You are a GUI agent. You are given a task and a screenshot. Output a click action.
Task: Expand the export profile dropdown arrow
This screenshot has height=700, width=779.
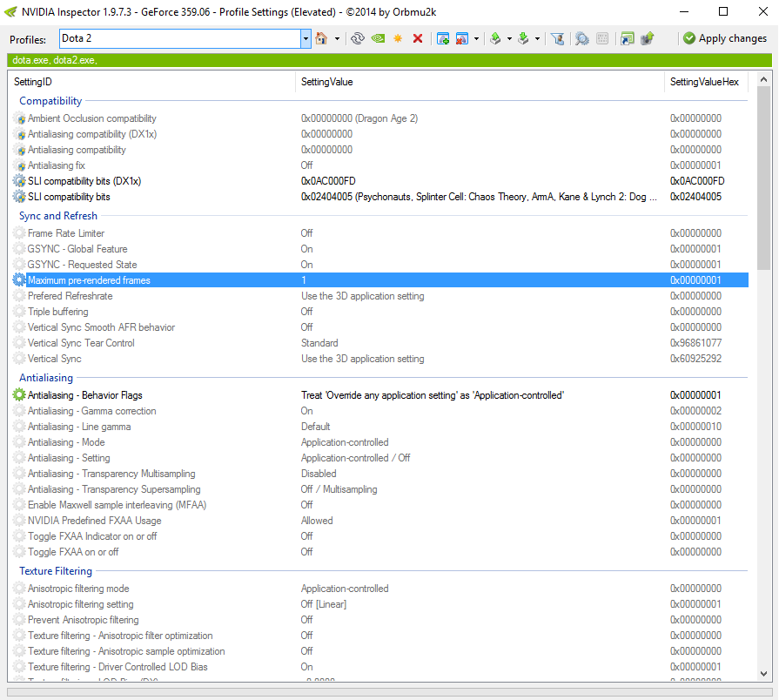[508, 38]
